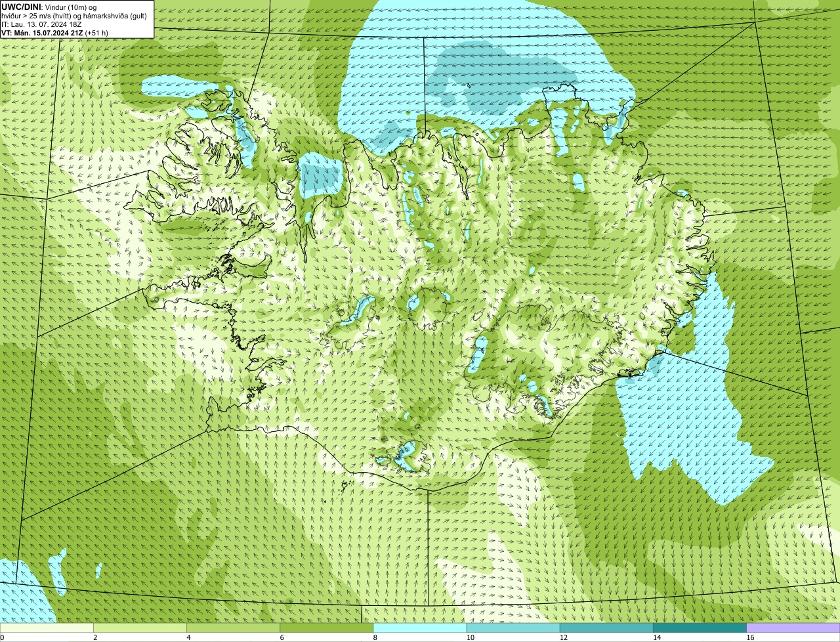Screen dimensions: 840x642
Task: Select the light green 2–4 m/s legend swatch
Action: tap(140, 628)
